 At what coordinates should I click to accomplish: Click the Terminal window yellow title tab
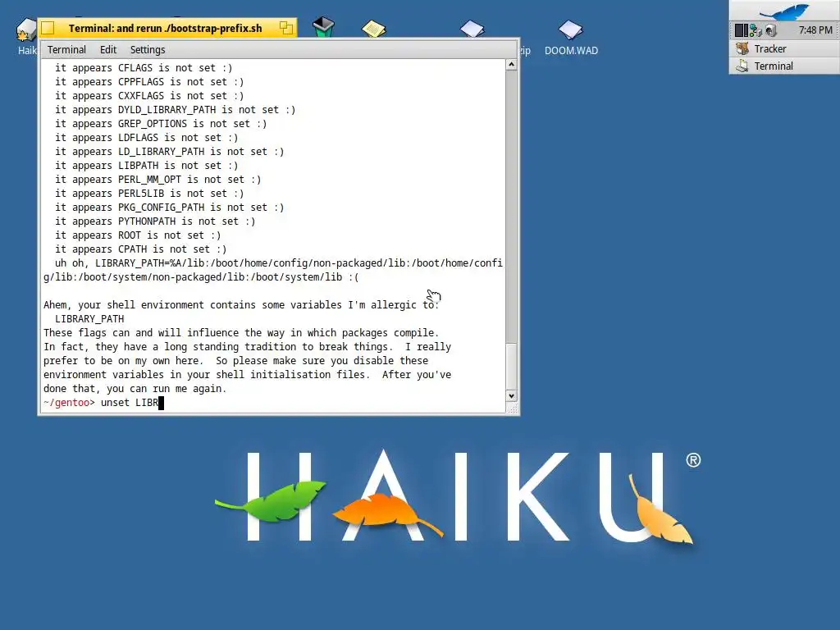pos(166,29)
